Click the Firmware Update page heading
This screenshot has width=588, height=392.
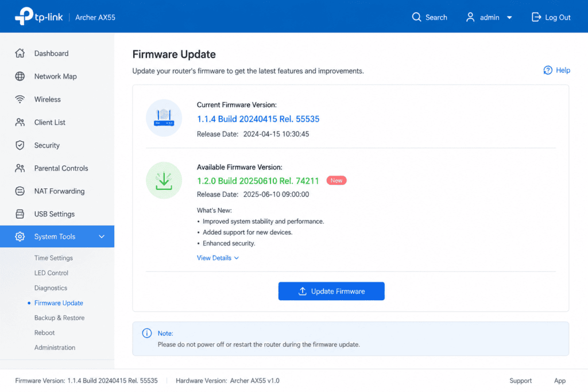[x=174, y=55]
